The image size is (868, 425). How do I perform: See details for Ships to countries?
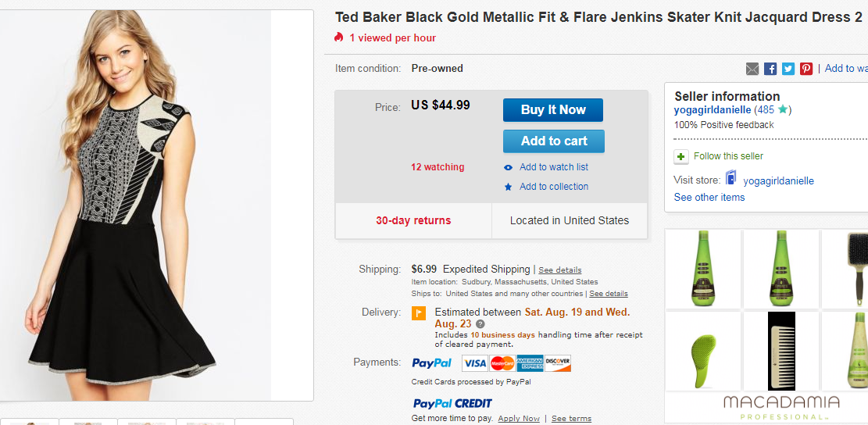pyautogui.click(x=609, y=293)
